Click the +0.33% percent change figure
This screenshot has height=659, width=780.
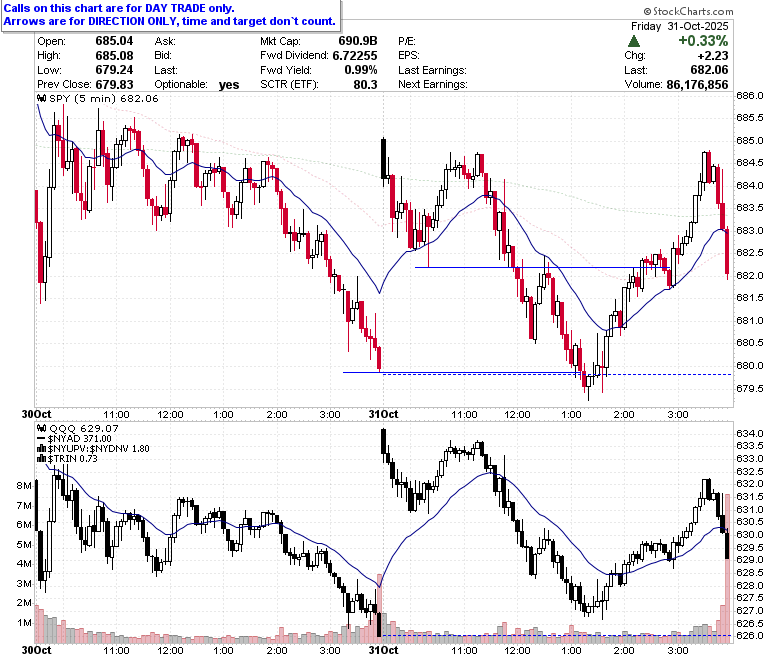(703, 41)
